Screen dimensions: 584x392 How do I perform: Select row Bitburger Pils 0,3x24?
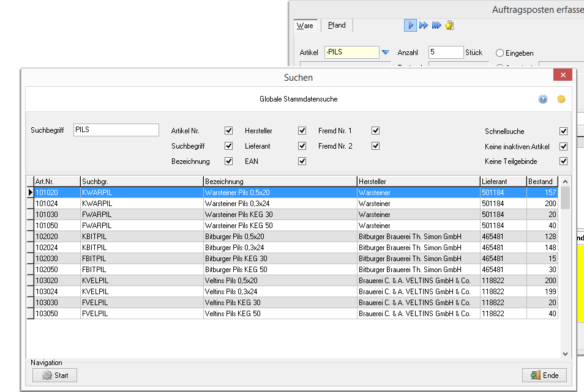pos(296,247)
